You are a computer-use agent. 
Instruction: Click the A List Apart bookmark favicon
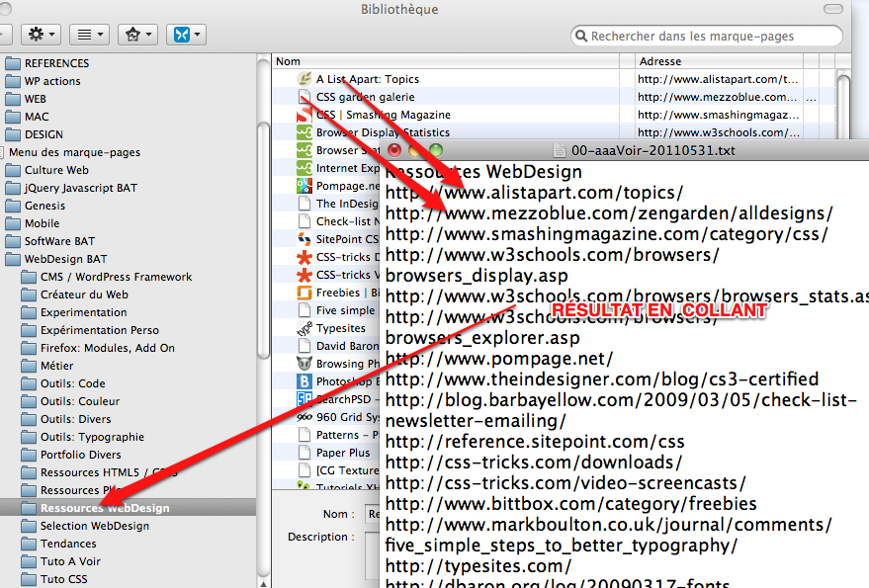(x=305, y=79)
